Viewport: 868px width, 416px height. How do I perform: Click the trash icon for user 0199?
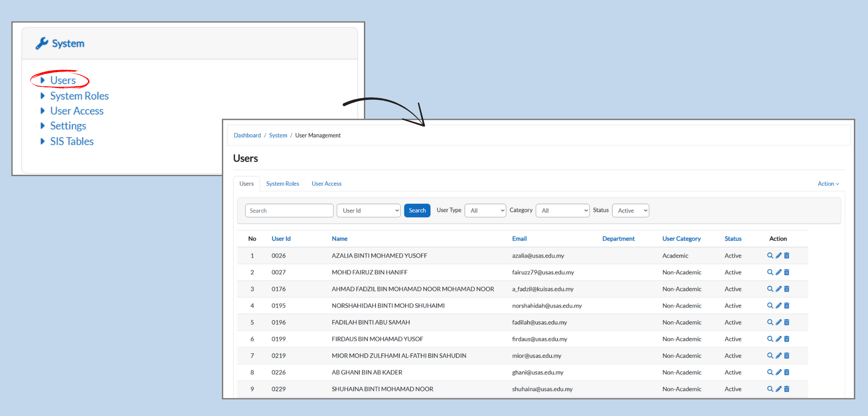pyautogui.click(x=787, y=339)
